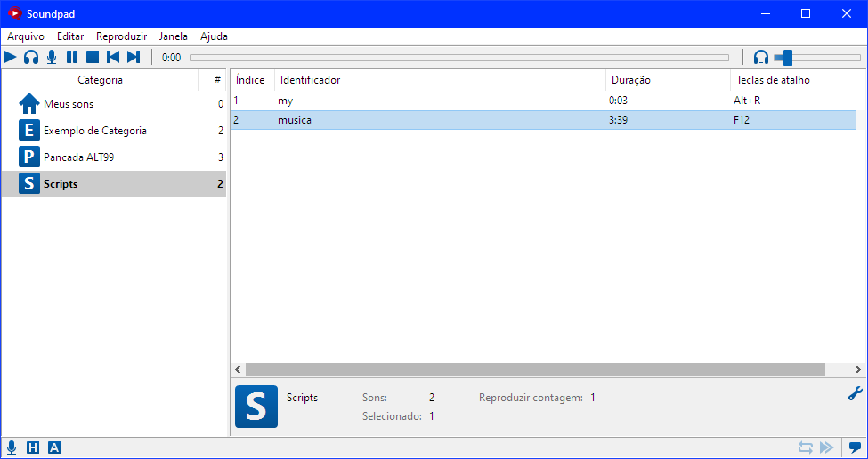The height and width of the screenshot is (459, 868).
Task: Skip to the previous sound
Action: click(113, 58)
